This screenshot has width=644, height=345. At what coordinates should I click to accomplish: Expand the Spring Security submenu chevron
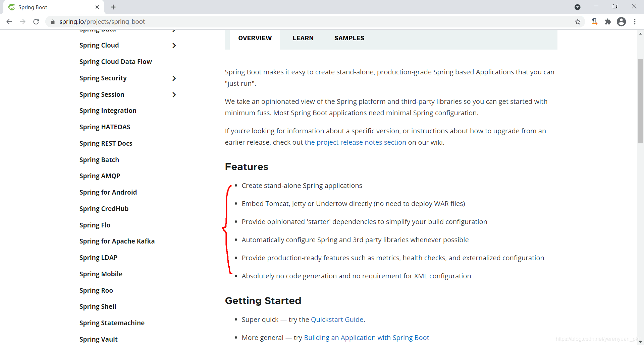[174, 78]
